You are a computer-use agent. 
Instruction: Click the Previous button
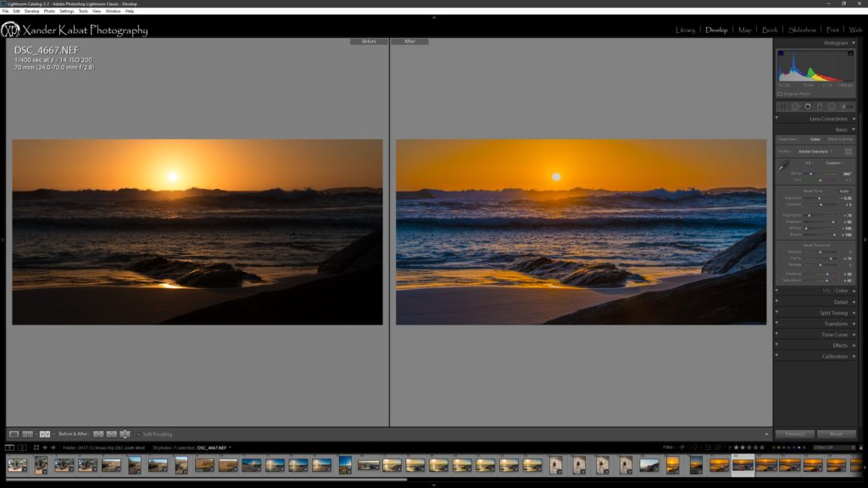(x=795, y=434)
